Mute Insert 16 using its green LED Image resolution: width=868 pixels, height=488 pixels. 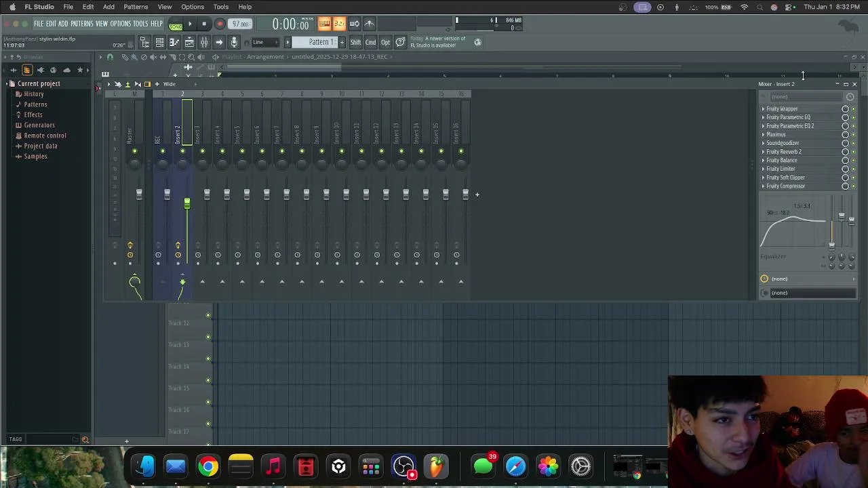461,151
